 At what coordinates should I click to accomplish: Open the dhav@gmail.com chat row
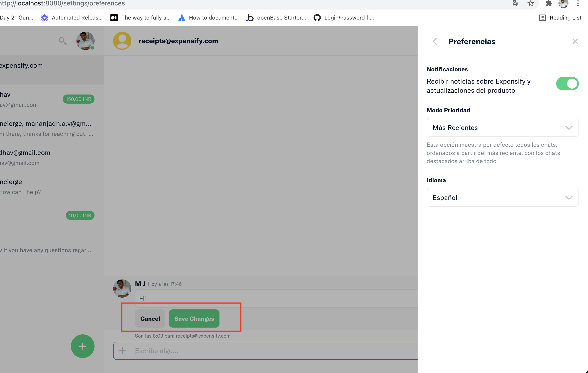[52, 157]
